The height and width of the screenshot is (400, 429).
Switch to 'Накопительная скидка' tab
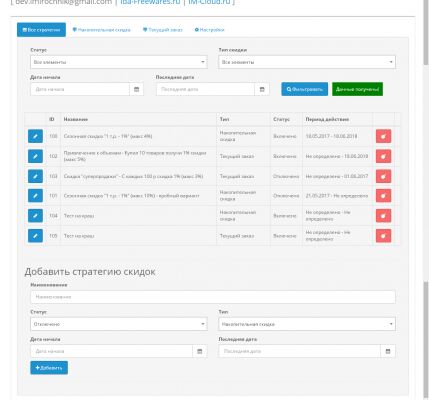101,30
